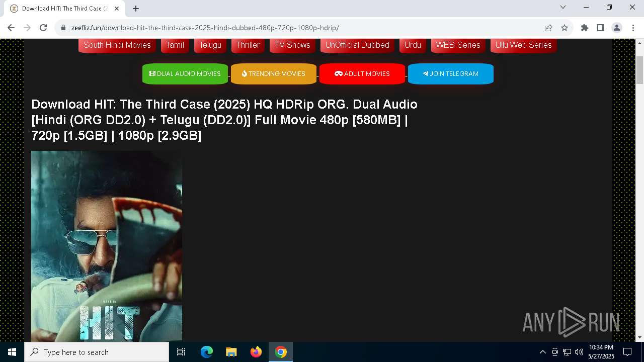The width and height of the screenshot is (644, 362).
Task: Open the volume speaker icon
Action: (579, 352)
